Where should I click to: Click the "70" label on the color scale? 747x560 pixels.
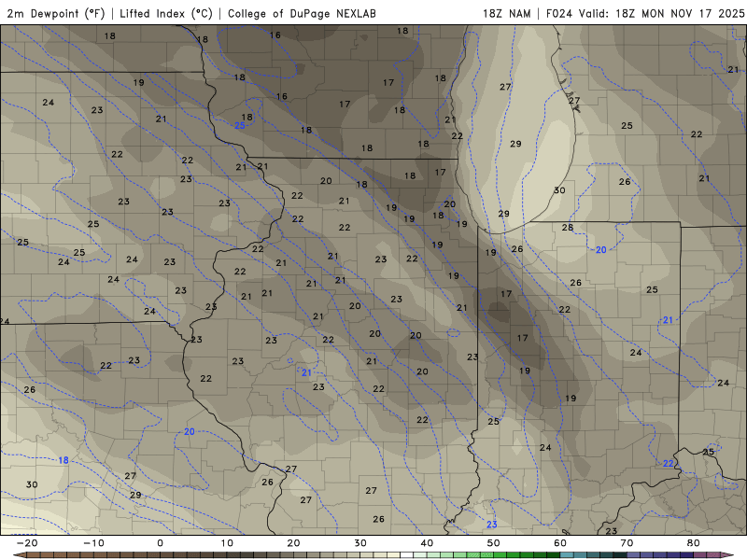click(x=627, y=543)
